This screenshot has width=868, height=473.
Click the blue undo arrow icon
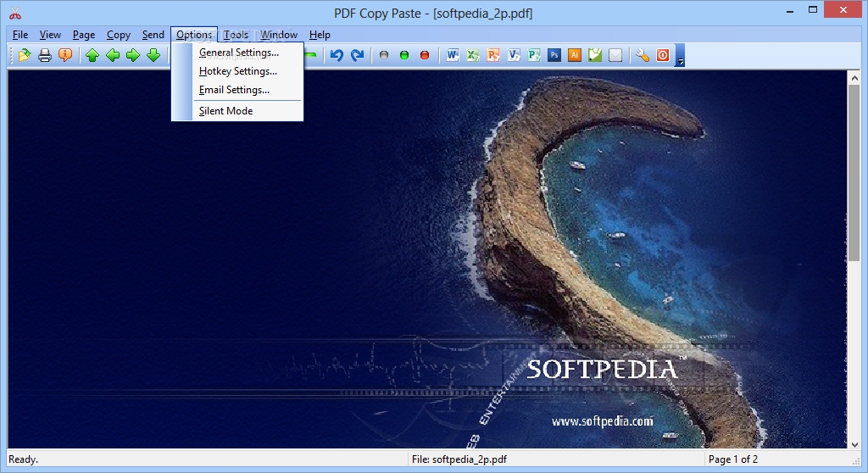(x=337, y=55)
